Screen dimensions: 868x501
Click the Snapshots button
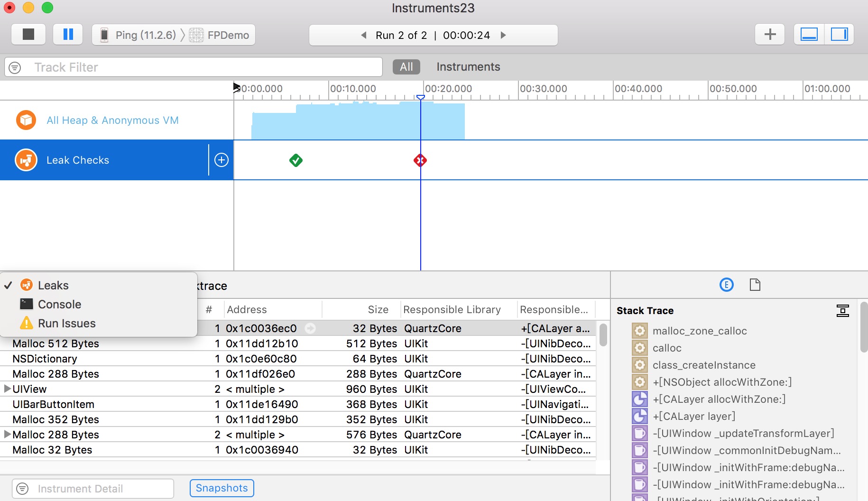click(x=222, y=488)
